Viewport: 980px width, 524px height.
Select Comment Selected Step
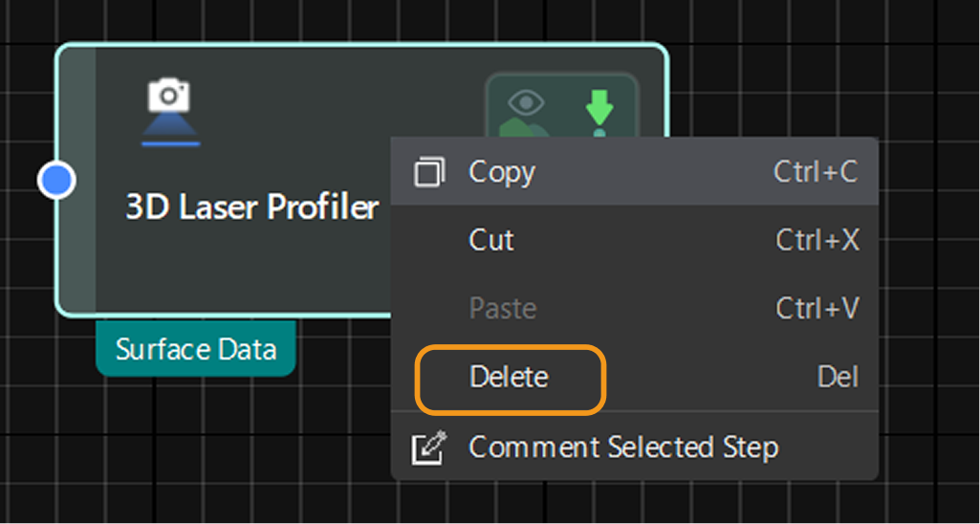pyautogui.click(x=623, y=448)
